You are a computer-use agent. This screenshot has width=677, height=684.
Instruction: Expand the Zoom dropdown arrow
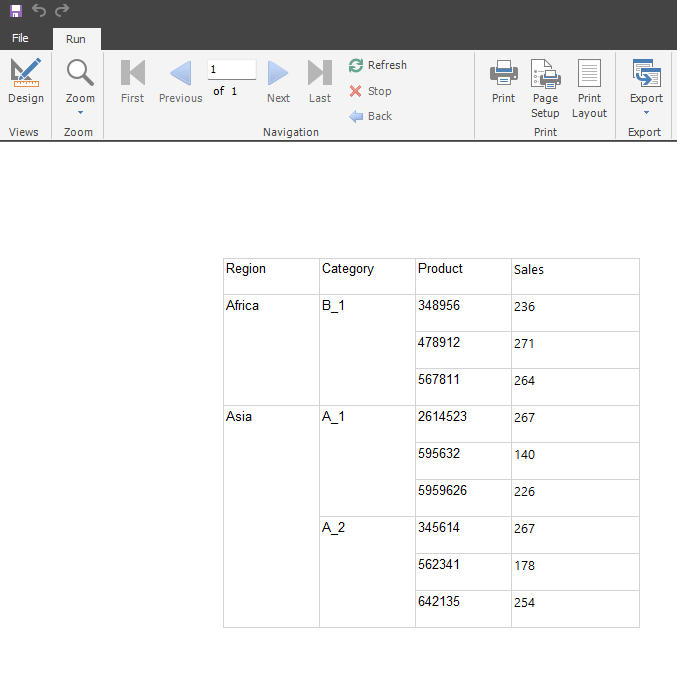[x=80, y=113]
